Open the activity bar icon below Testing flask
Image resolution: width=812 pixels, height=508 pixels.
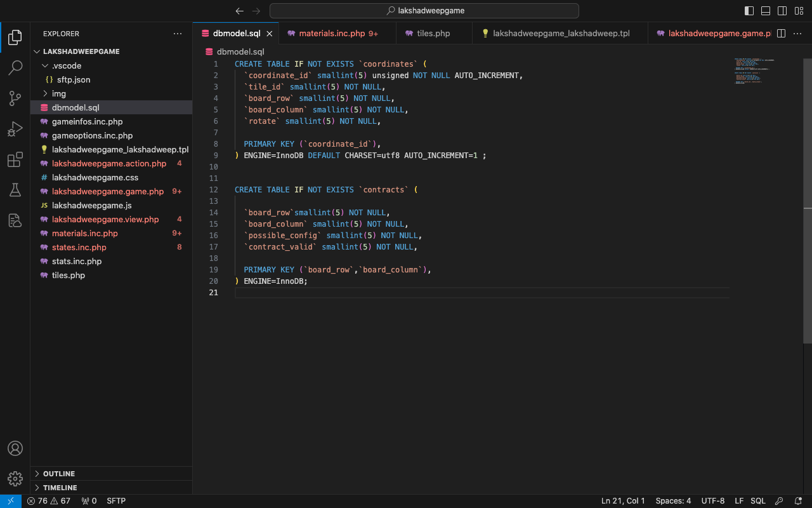(x=15, y=220)
